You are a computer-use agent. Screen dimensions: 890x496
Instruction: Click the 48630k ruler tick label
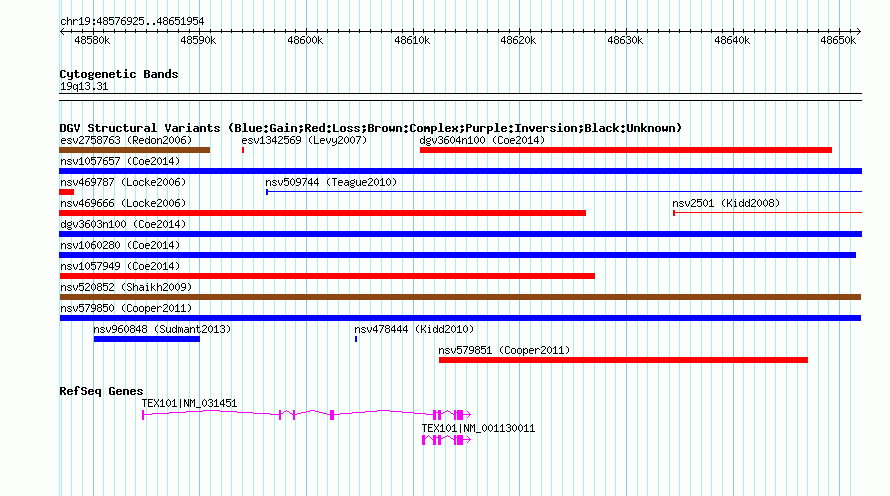[x=625, y=40]
